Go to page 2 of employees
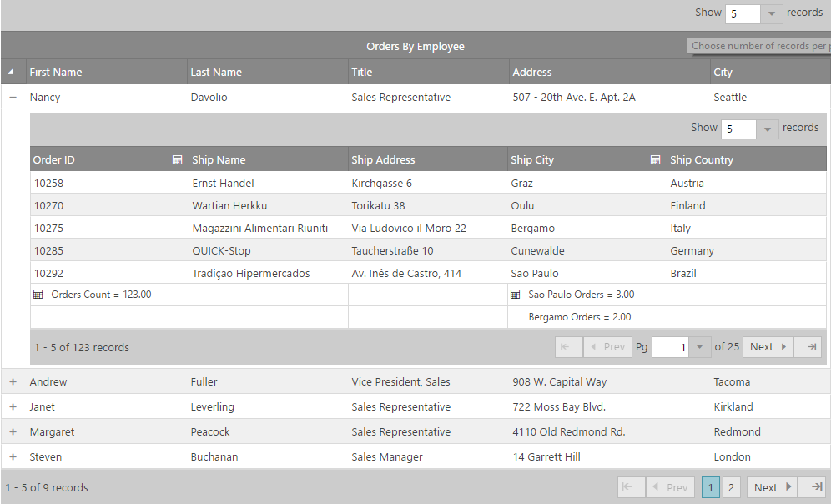Image resolution: width=831 pixels, height=504 pixels. point(731,488)
